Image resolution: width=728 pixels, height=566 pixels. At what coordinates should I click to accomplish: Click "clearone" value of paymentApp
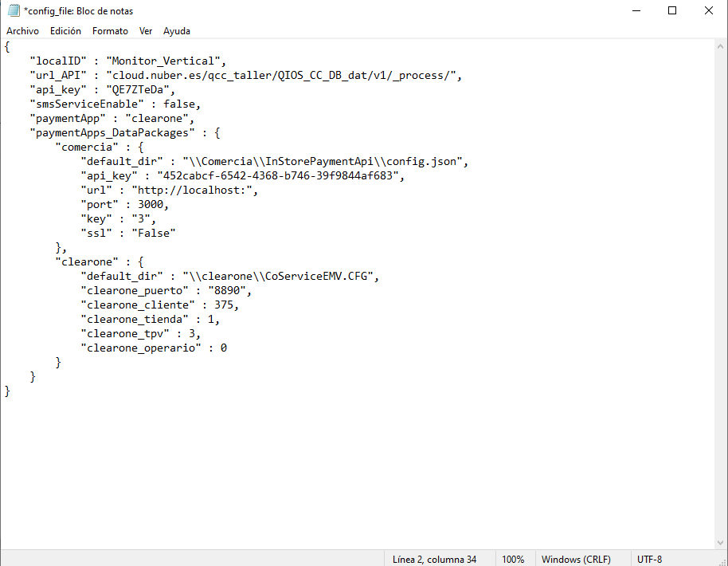pos(156,119)
